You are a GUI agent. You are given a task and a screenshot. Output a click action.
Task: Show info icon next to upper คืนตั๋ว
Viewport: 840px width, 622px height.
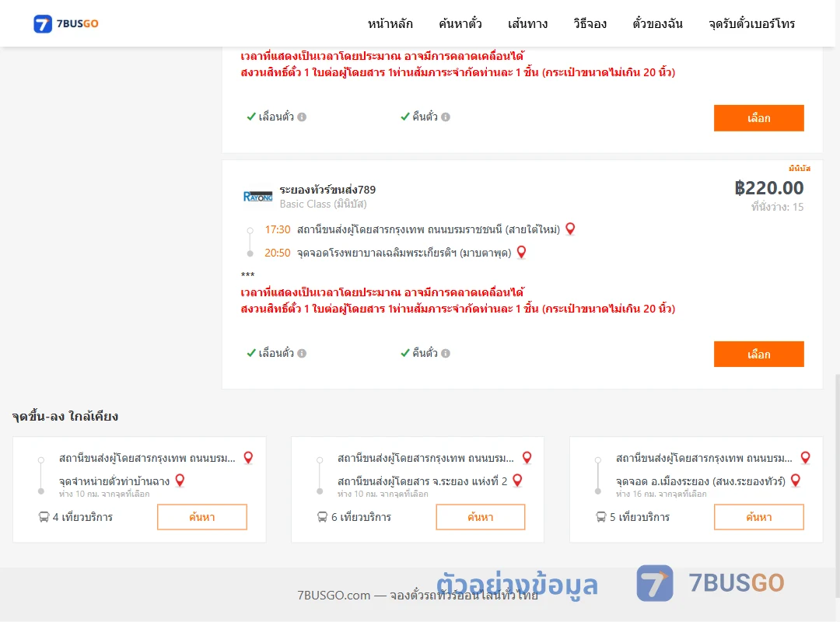pyautogui.click(x=446, y=117)
